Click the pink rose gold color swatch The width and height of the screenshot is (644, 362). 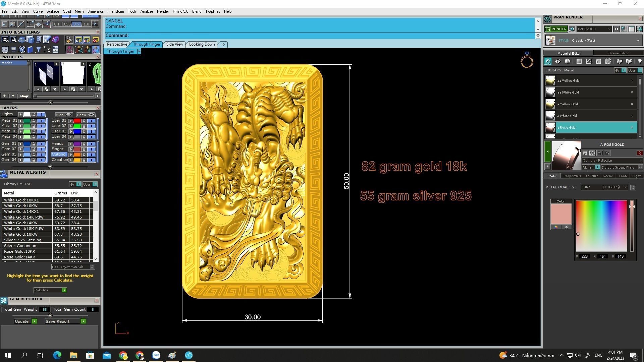click(x=561, y=214)
